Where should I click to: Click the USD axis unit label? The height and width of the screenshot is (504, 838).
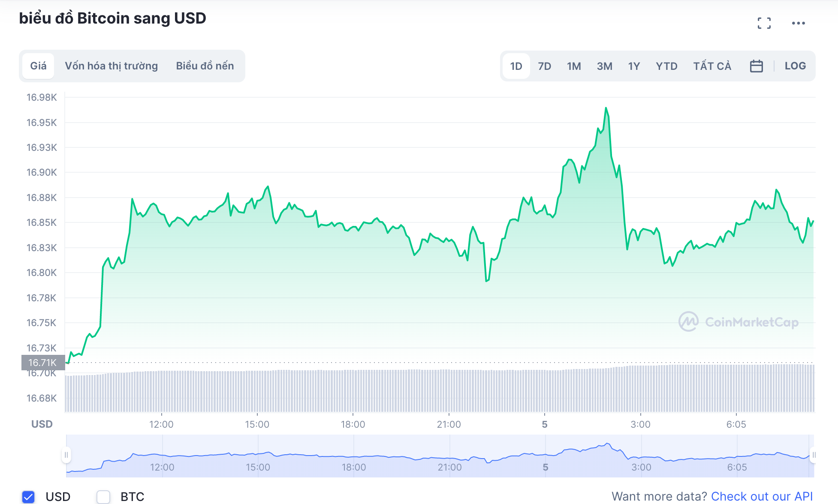pyautogui.click(x=42, y=424)
